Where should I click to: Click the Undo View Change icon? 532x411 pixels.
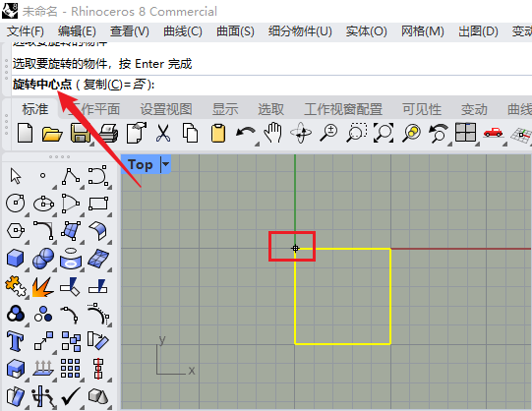[x=438, y=133]
